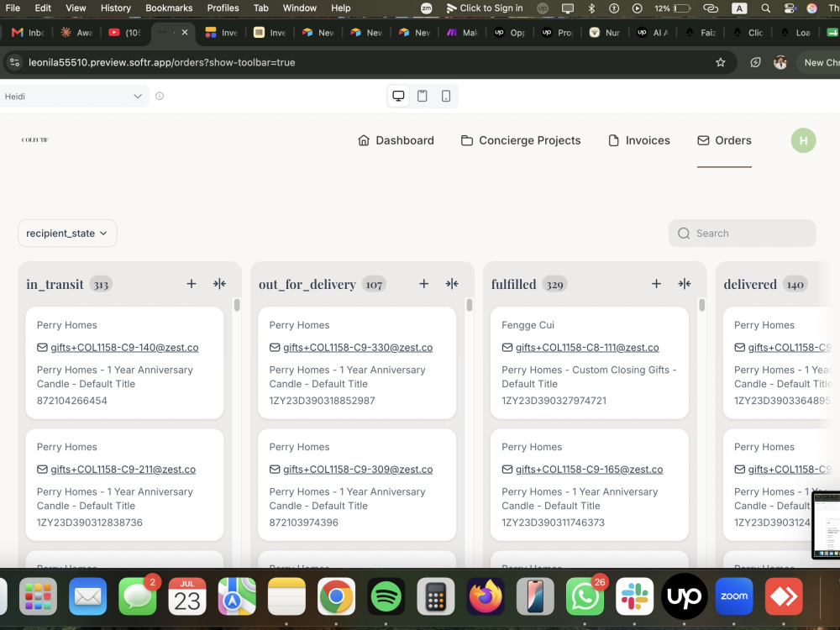Click the Fengge Cui card title
840x630 pixels.
point(528,325)
